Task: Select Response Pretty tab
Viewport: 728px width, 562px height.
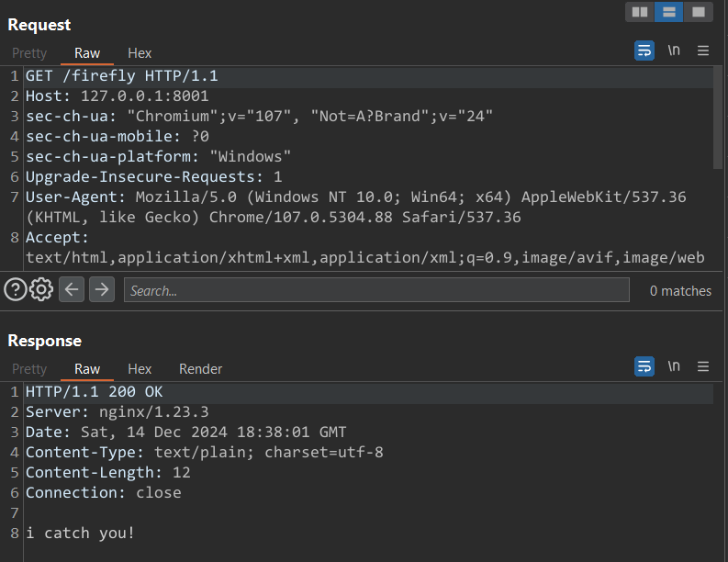Action: 29,369
